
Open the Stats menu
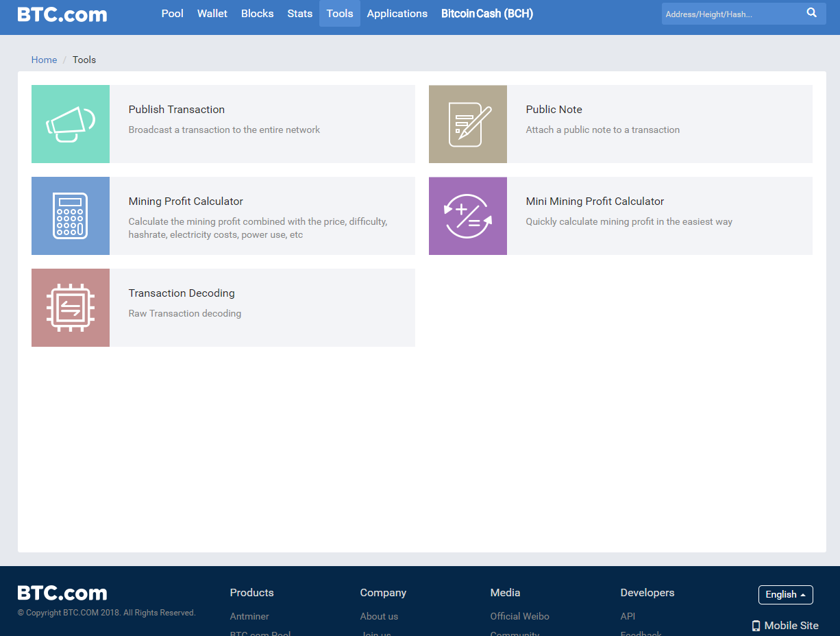pyautogui.click(x=300, y=14)
